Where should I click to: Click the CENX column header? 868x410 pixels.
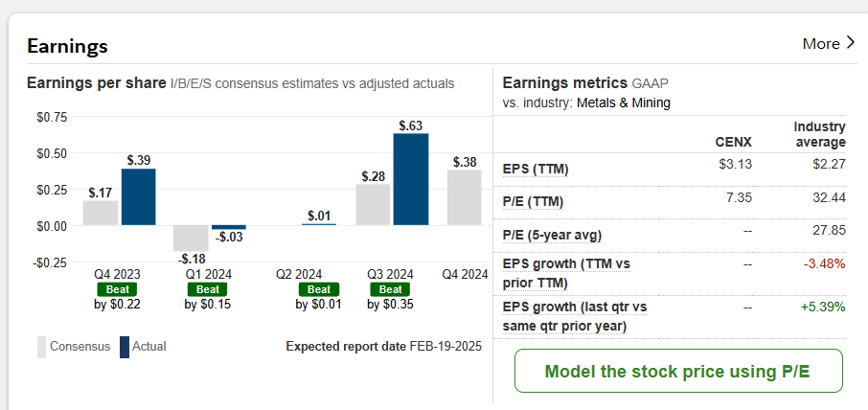click(734, 142)
